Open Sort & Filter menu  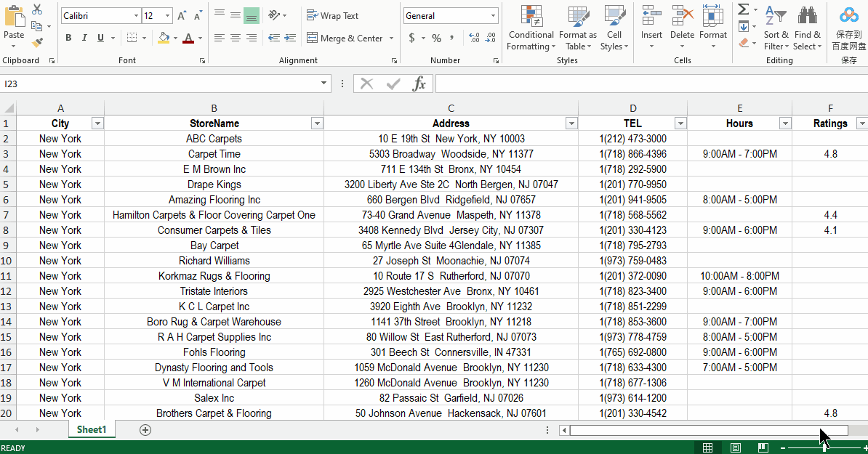click(776, 28)
